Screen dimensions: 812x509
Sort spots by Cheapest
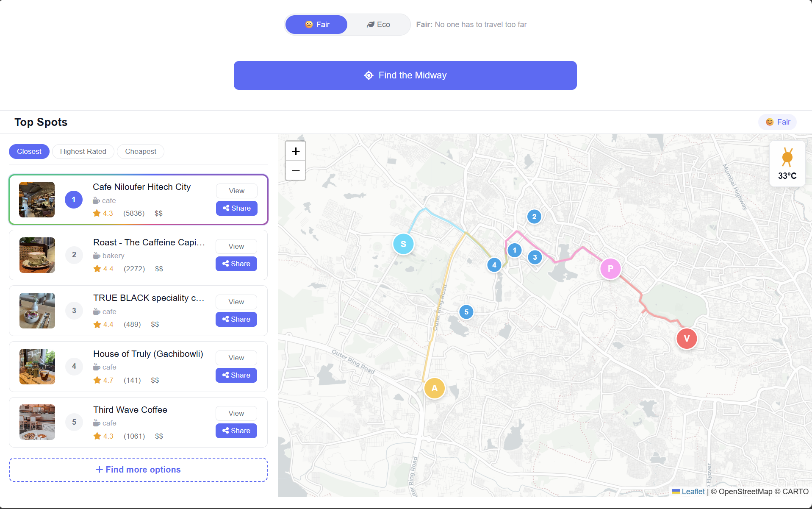[x=141, y=151]
